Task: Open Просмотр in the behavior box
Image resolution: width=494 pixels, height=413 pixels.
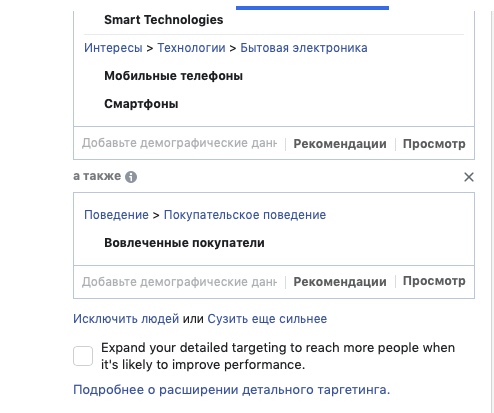Action: click(434, 281)
